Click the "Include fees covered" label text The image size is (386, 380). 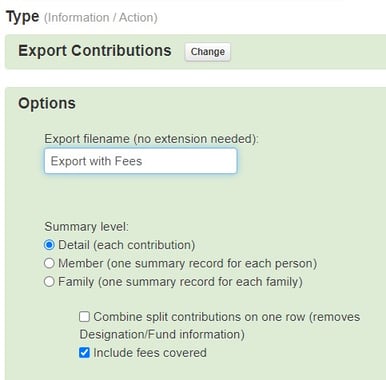150,353
